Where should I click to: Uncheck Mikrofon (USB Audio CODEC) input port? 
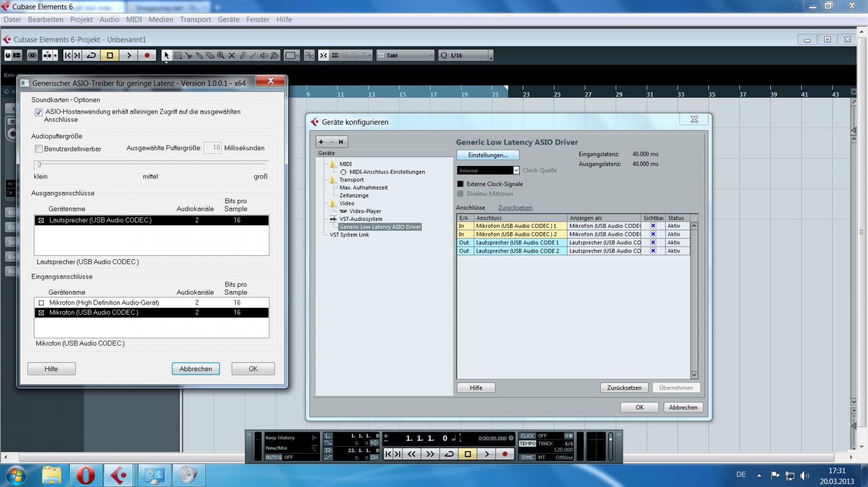coord(41,313)
